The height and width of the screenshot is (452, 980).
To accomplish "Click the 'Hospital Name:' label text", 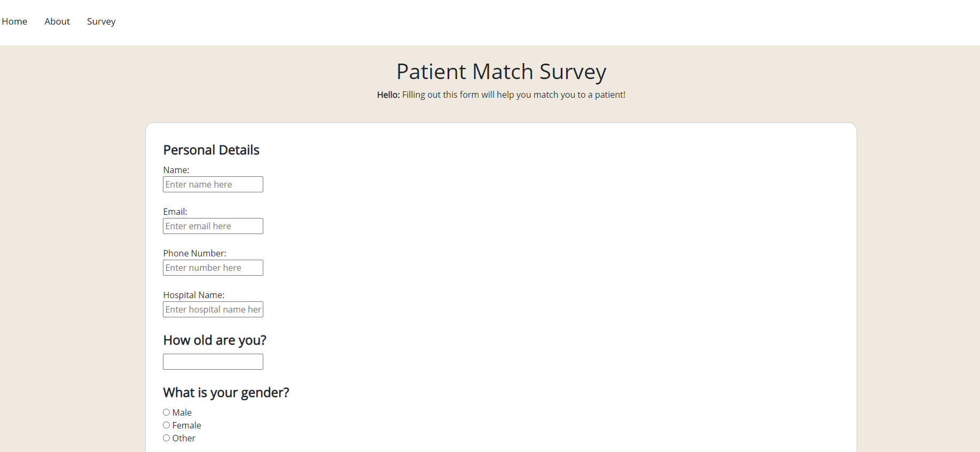I will (x=193, y=295).
